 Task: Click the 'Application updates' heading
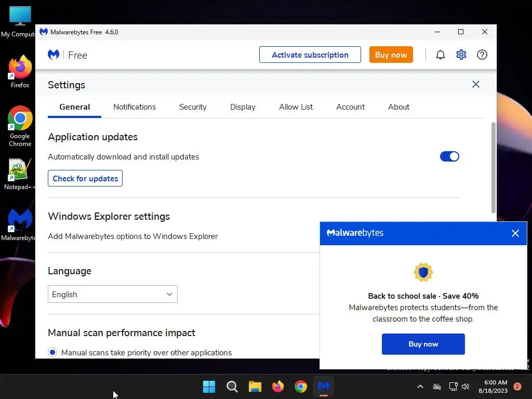[92, 137]
